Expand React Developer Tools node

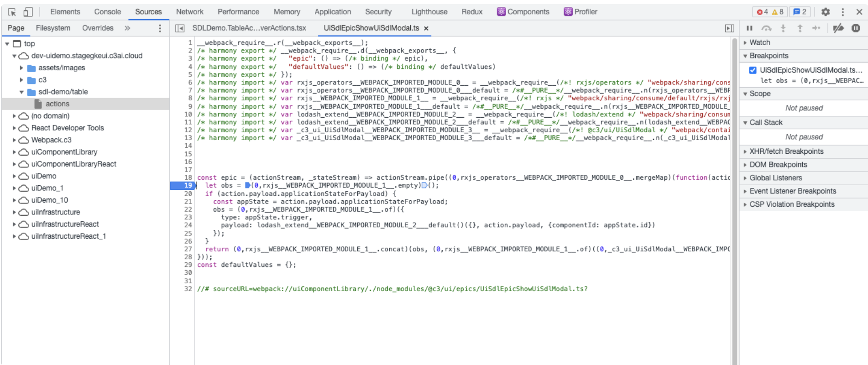point(14,128)
